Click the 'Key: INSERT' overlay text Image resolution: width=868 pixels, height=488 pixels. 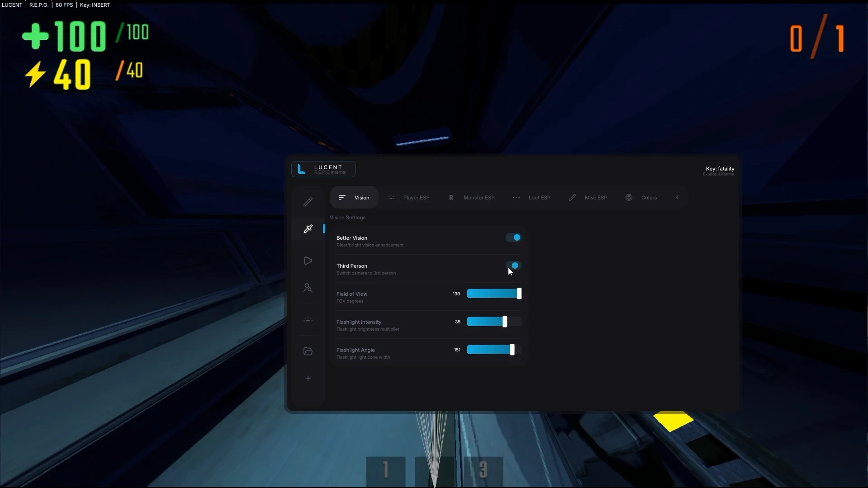(95, 5)
